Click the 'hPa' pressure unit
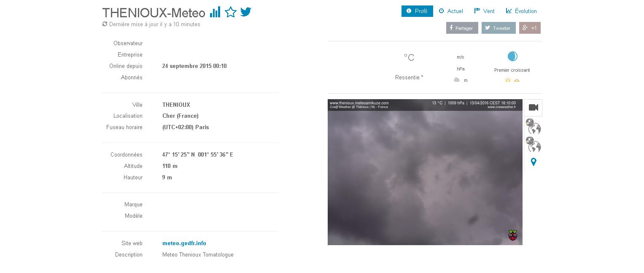The image size is (644, 273). click(x=461, y=68)
